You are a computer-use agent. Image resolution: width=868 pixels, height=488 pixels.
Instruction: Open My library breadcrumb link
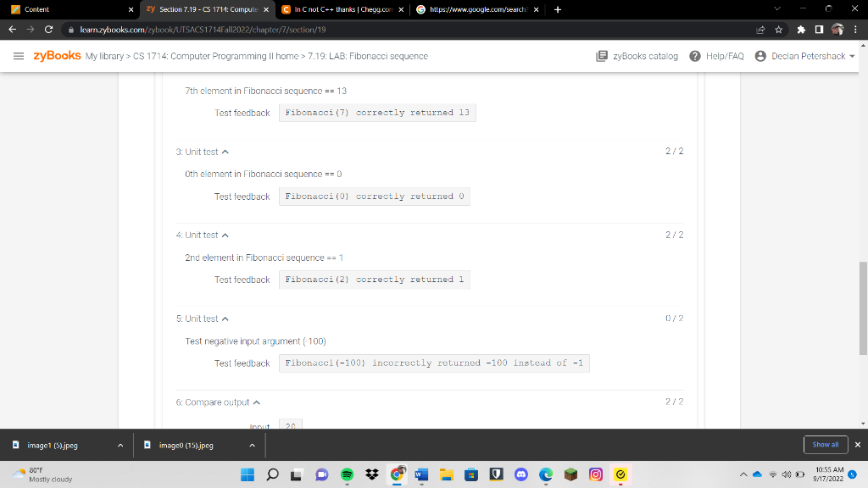point(103,55)
